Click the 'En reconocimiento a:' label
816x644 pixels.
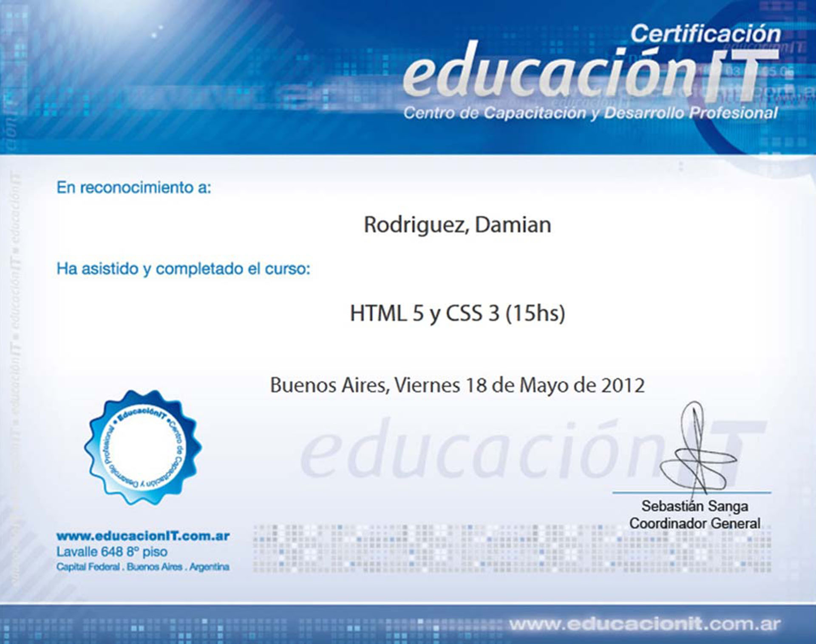click(134, 187)
